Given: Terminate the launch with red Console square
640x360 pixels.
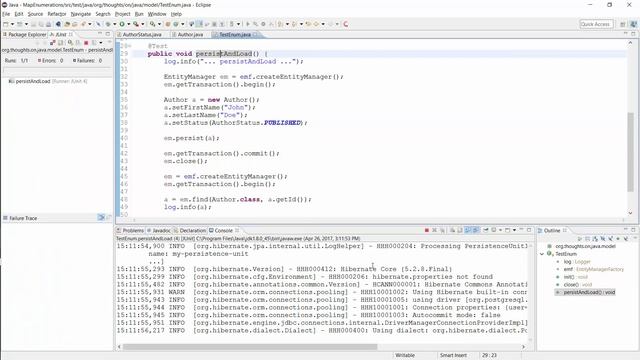Looking at the screenshot, I should click(x=427, y=230).
